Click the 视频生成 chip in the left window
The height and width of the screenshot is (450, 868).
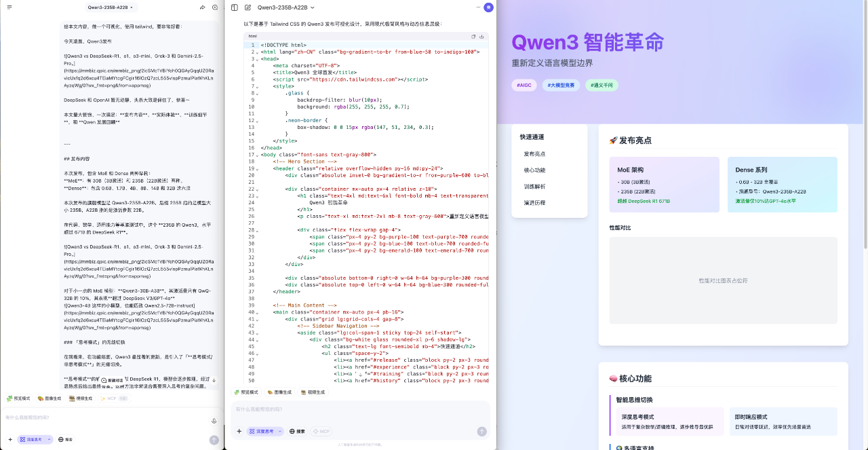(x=81, y=398)
